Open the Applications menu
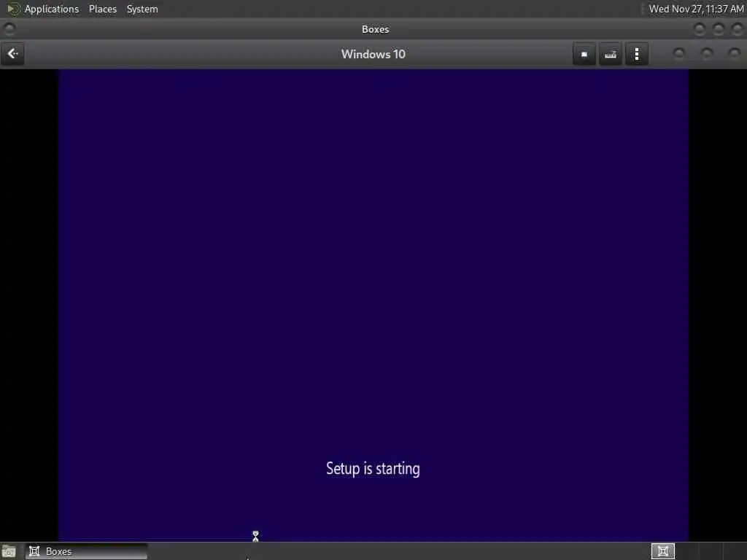Image resolution: width=747 pixels, height=560 pixels. [x=52, y=9]
